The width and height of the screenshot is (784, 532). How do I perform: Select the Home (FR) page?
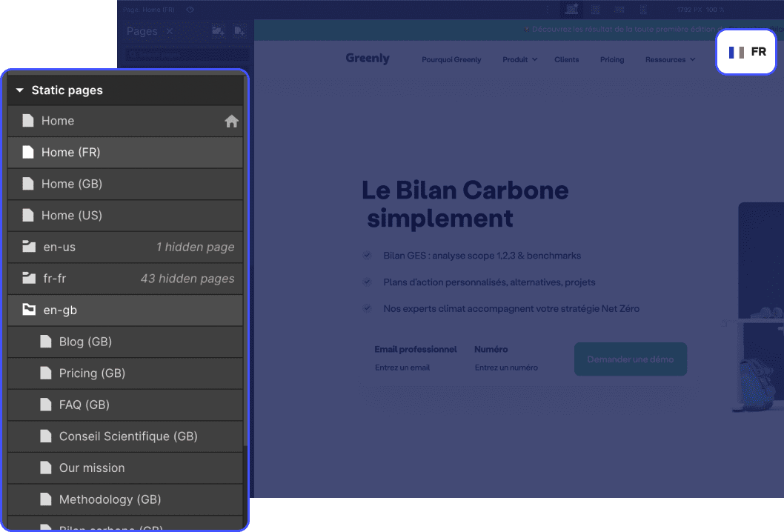pyautogui.click(x=125, y=153)
